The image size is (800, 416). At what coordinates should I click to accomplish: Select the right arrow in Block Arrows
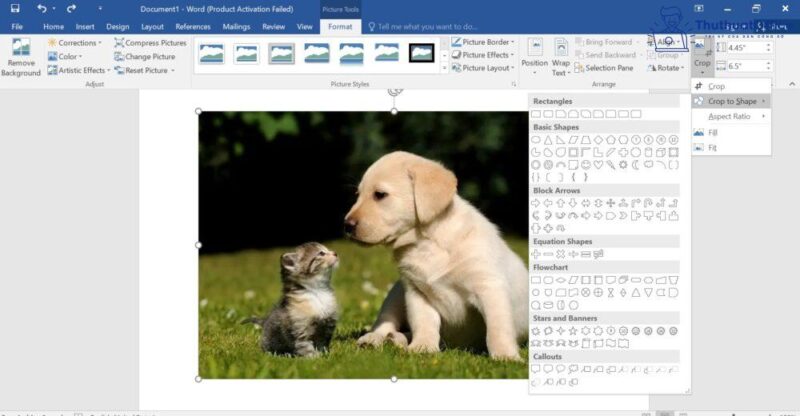click(536, 203)
